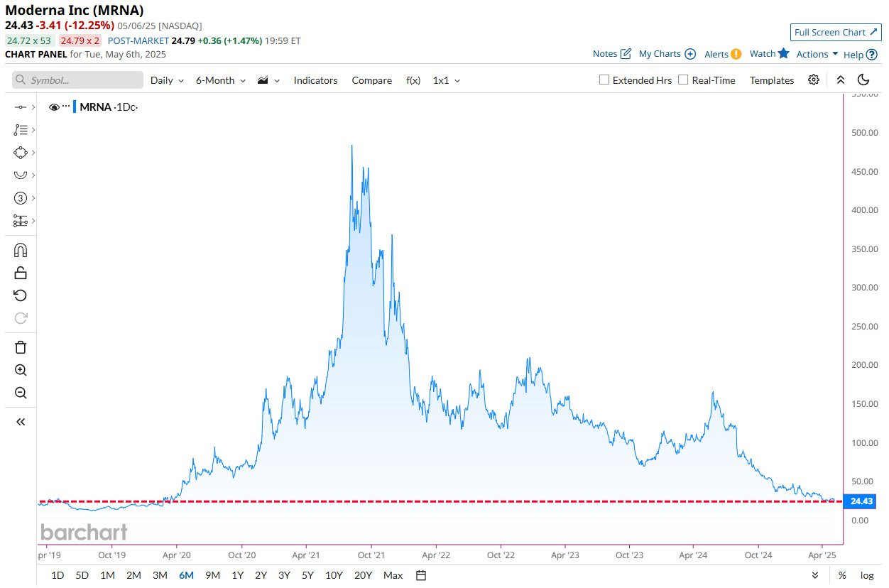Open the Templates menu

click(x=772, y=80)
